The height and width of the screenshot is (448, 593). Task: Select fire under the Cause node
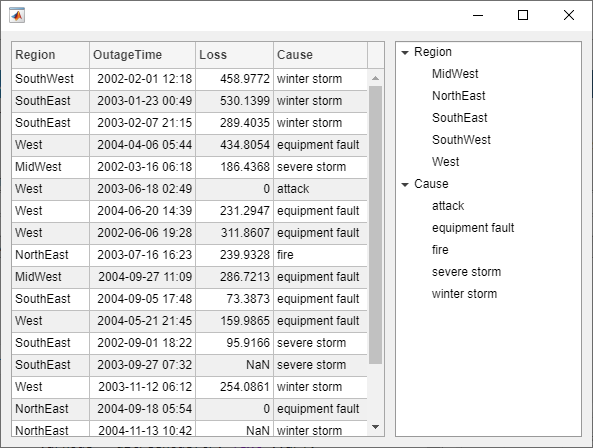pyautogui.click(x=440, y=250)
